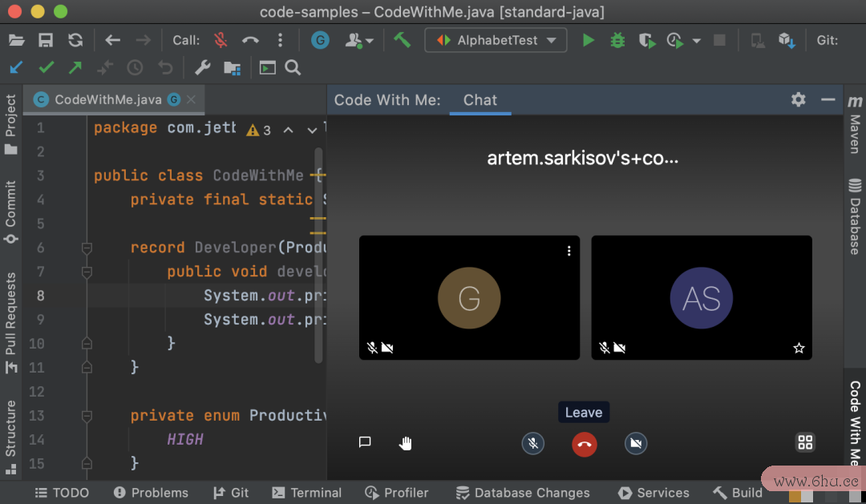
Task: End the call with the red hang-up button
Action: pos(584,443)
